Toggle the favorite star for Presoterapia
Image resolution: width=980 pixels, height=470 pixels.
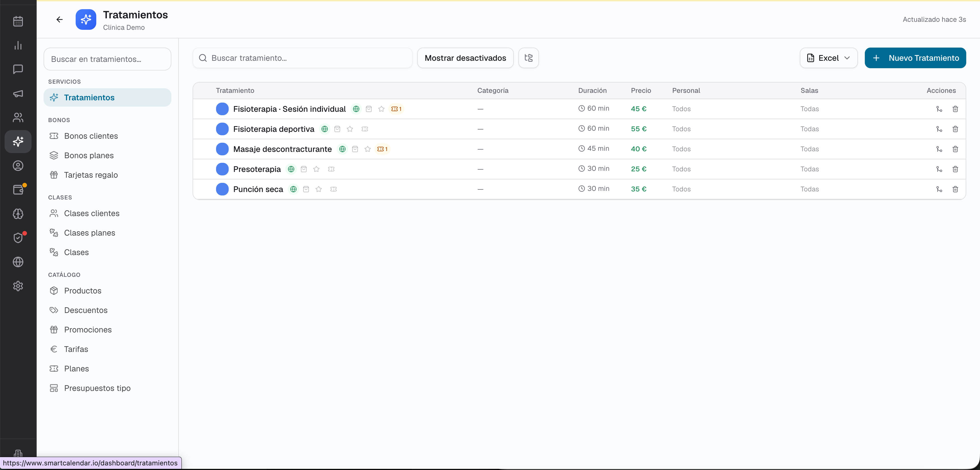pos(317,169)
